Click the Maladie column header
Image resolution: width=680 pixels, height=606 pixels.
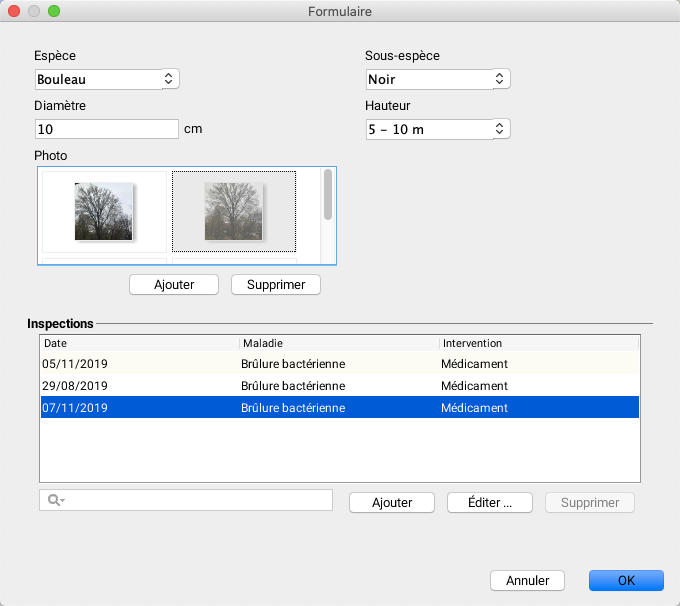[x=338, y=343]
